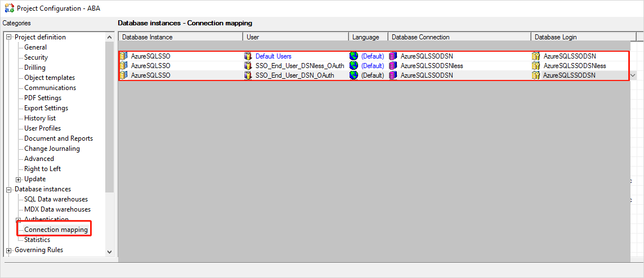The width and height of the screenshot is (644, 278).
Task: Click globe language icon in Default Users row
Action: coord(354,56)
